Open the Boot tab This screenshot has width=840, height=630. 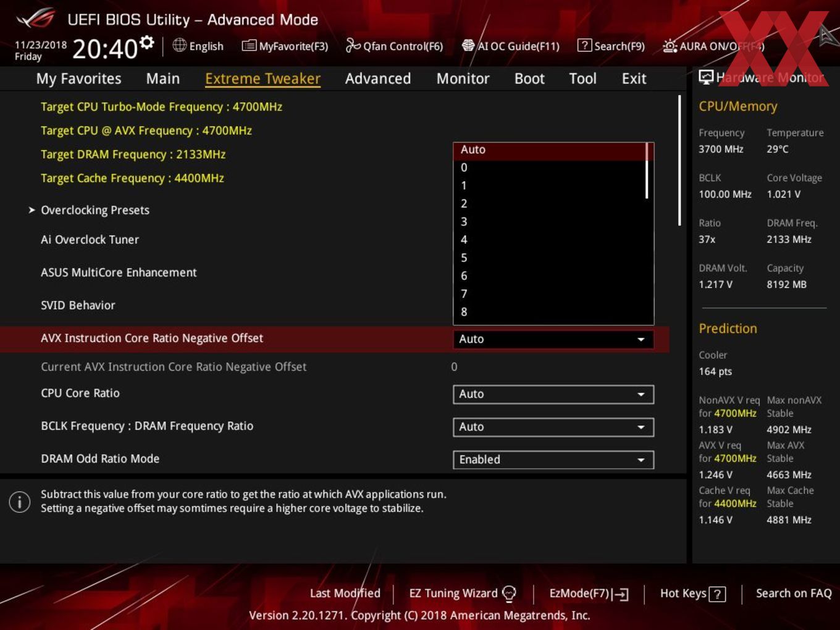click(x=529, y=78)
